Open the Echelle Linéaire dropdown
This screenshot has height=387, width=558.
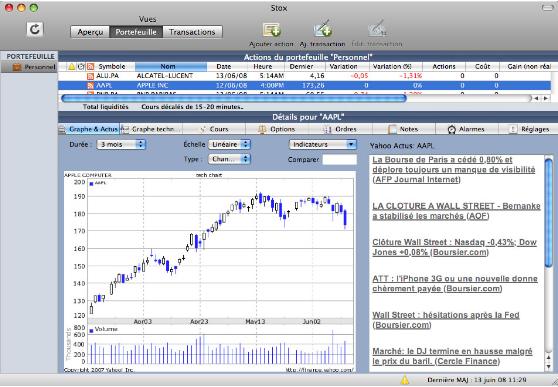pos(230,145)
